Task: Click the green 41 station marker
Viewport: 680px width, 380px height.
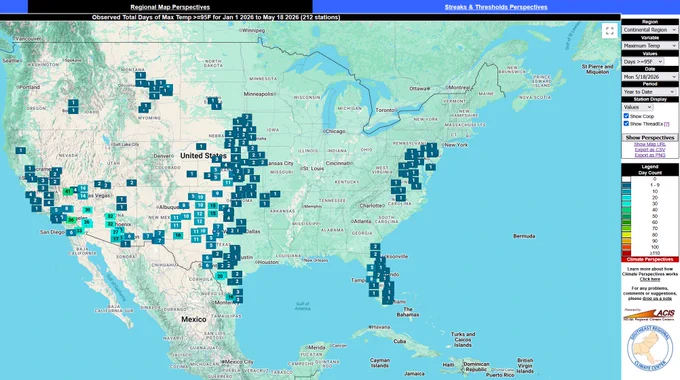Action: point(68,191)
